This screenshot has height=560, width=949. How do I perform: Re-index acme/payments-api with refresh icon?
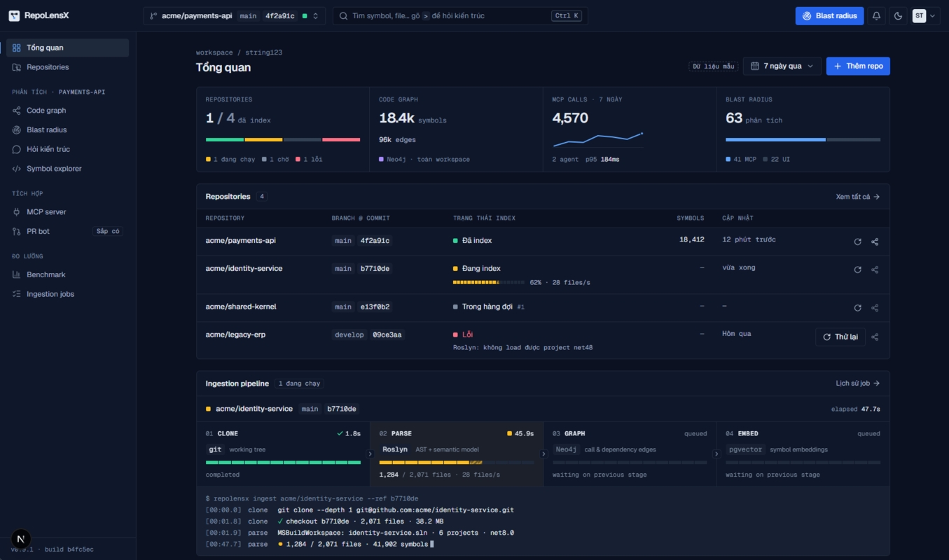click(857, 241)
